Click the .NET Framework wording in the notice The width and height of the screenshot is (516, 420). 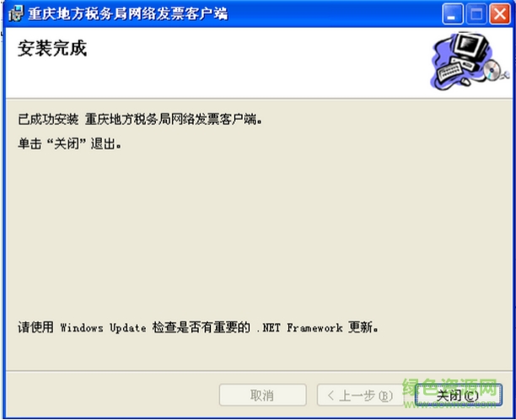[299, 327]
